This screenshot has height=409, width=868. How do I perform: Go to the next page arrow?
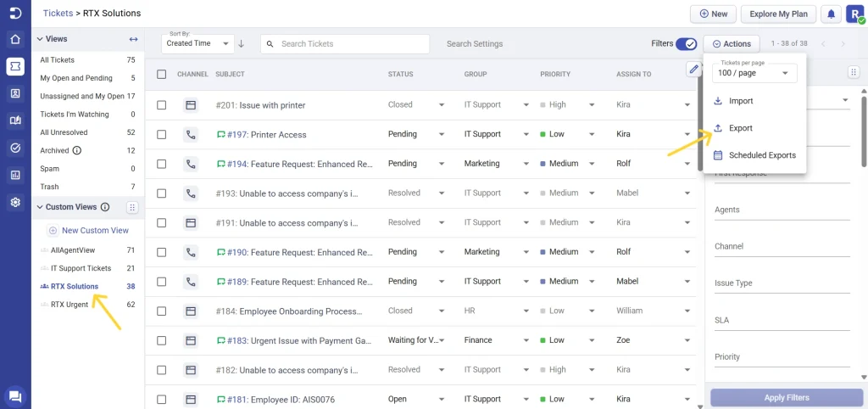click(x=843, y=44)
